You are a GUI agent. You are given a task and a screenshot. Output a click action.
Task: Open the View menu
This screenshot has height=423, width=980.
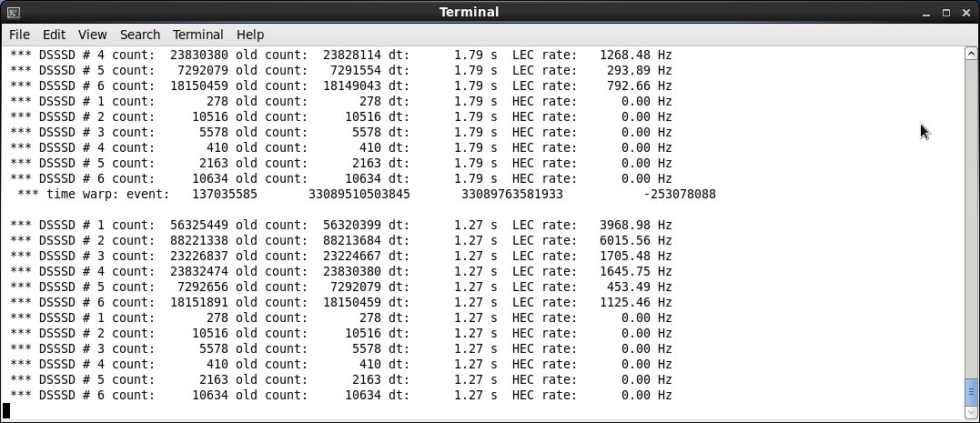pyautogui.click(x=92, y=35)
